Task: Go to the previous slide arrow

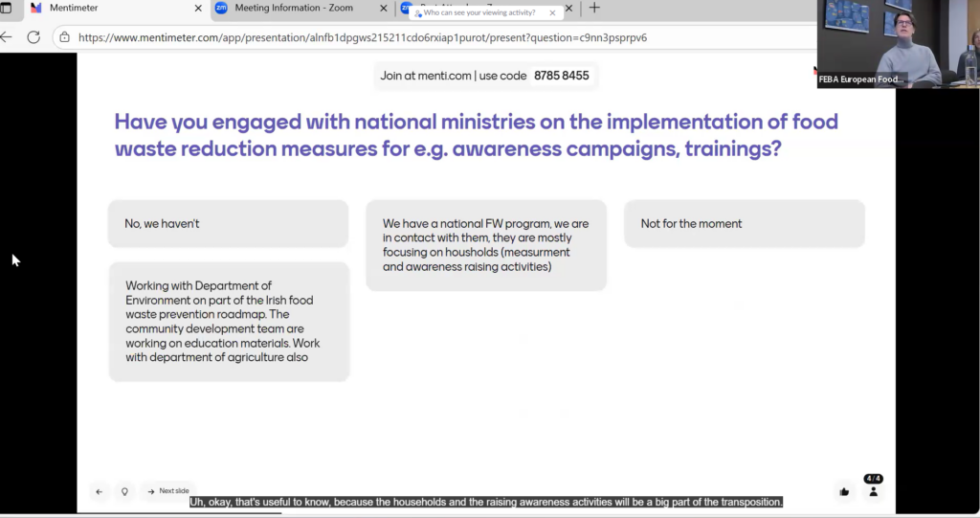Action: point(99,491)
